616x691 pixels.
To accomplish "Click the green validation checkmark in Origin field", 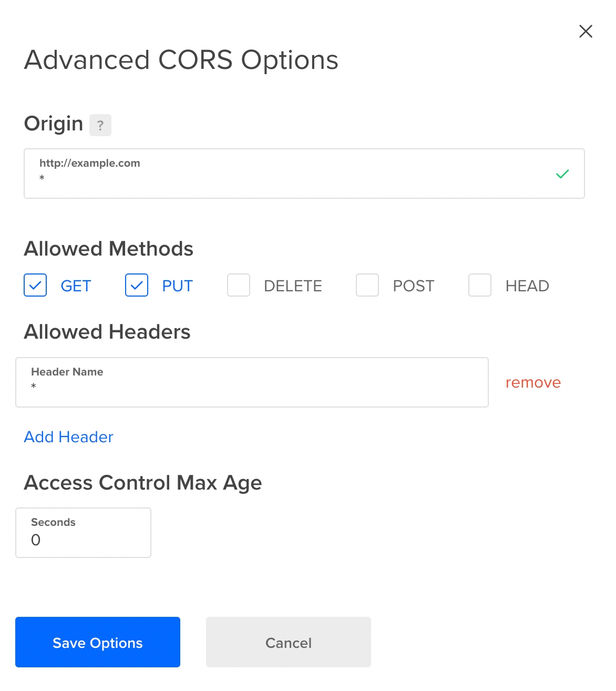I will coord(562,174).
